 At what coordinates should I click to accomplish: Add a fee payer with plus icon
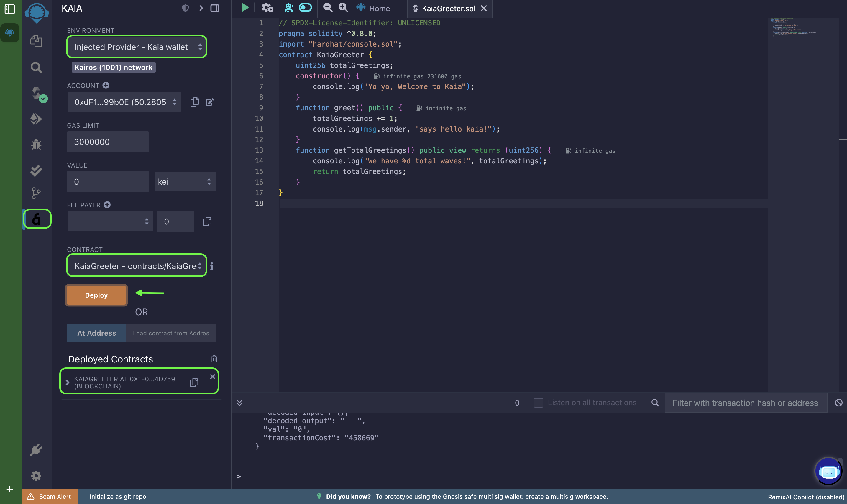[107, 205]
